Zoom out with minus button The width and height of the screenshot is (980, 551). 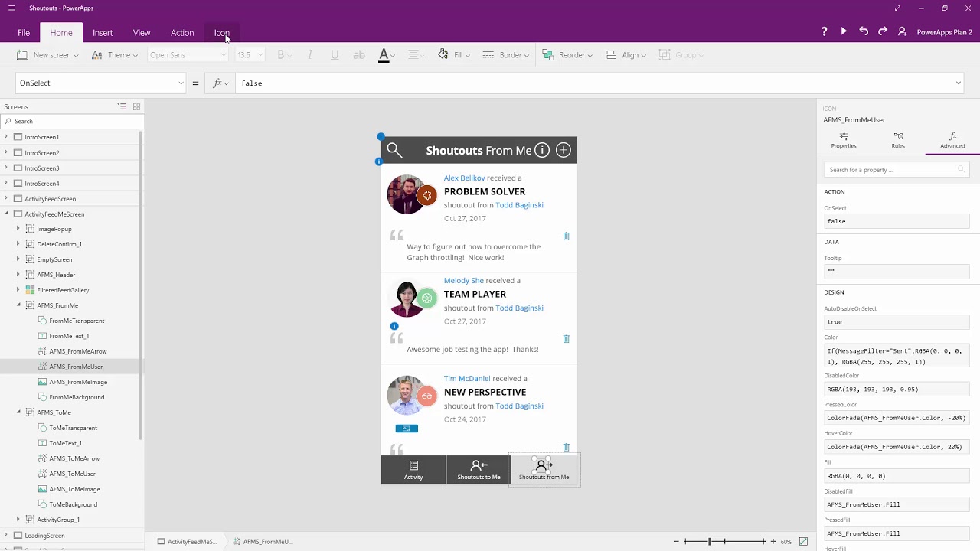[x=676, y=541]
